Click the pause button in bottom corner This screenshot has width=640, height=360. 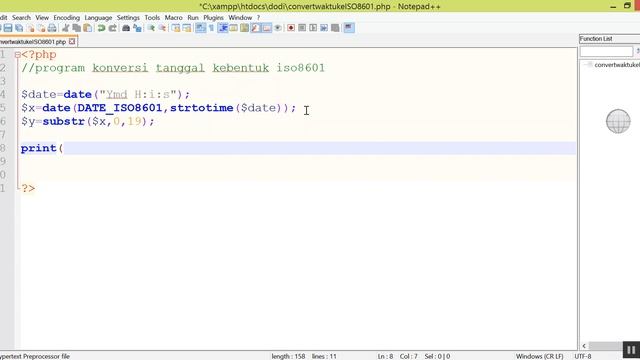(x=631, y=350)
